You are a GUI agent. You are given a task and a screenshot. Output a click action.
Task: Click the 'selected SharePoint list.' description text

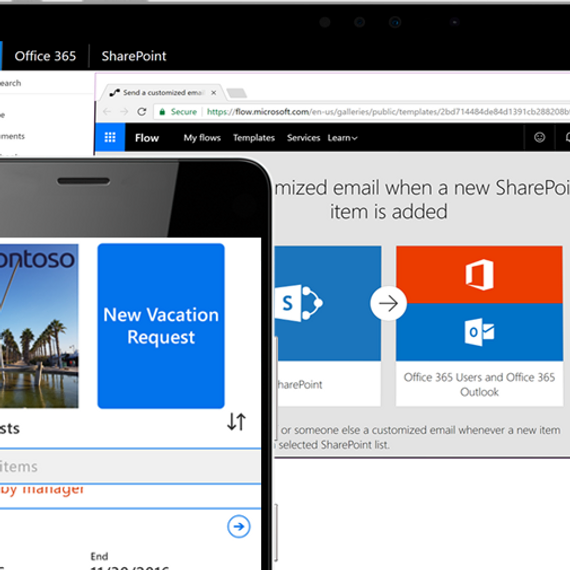point(334,445)
